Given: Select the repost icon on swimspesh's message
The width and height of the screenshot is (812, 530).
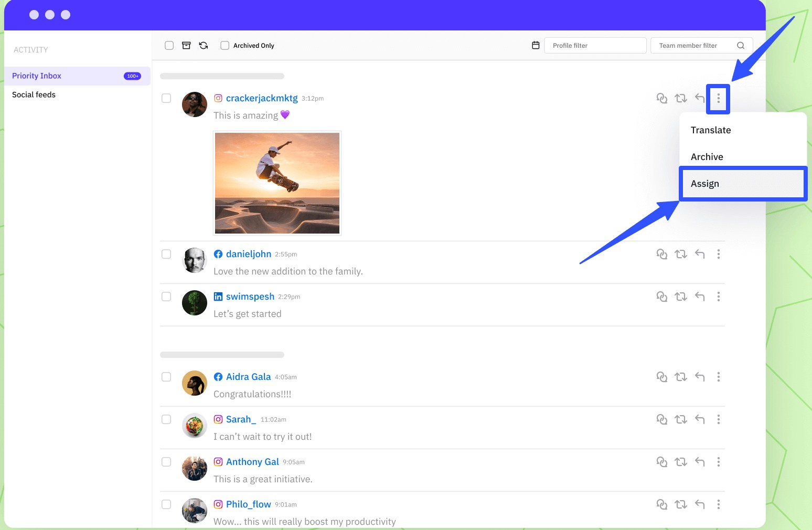Looking at the screenshot, I should point(681,296).
